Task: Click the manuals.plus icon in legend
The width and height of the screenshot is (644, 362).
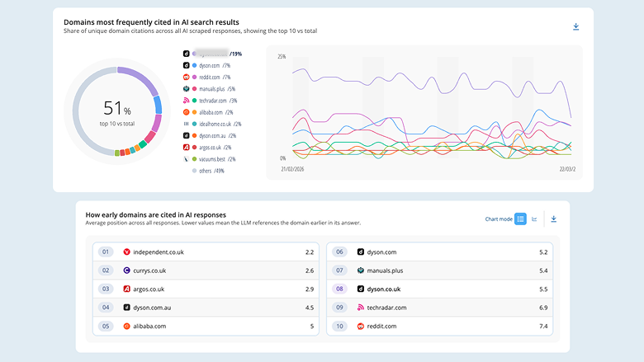Action: click(186, 88)
